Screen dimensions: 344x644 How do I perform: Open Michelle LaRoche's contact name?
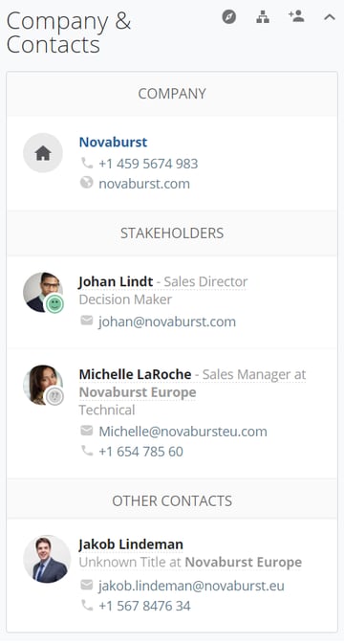pyautogui.click(x=135, y=374)
